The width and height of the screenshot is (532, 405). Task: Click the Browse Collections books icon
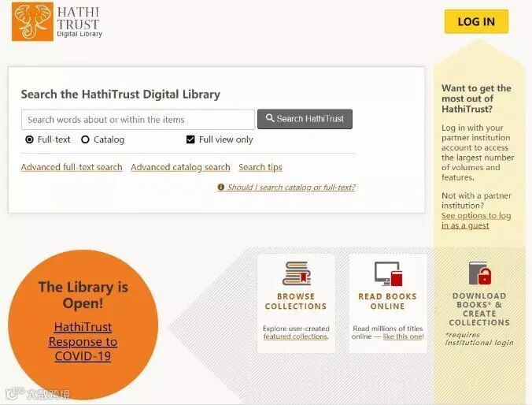[x=297, y=273]
